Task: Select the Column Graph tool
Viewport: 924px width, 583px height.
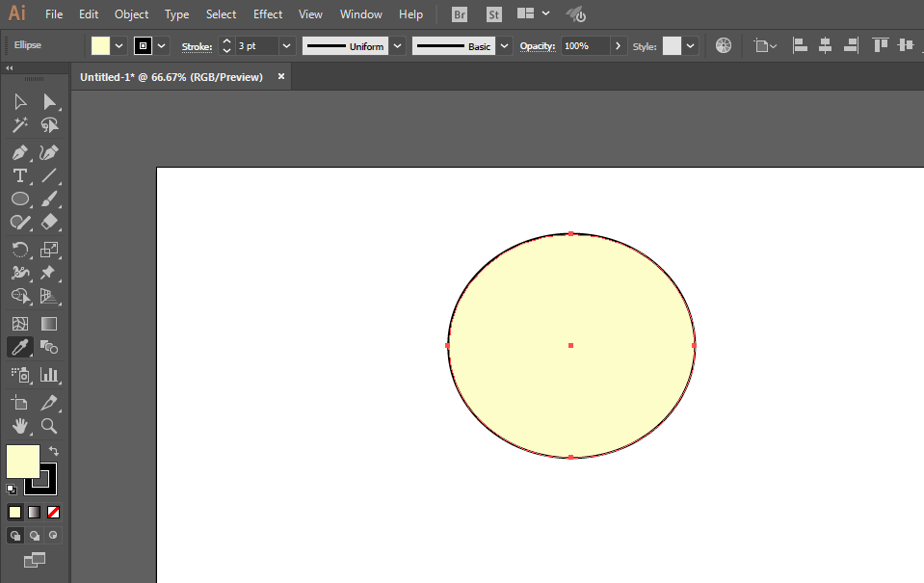Action: [49, 375]
